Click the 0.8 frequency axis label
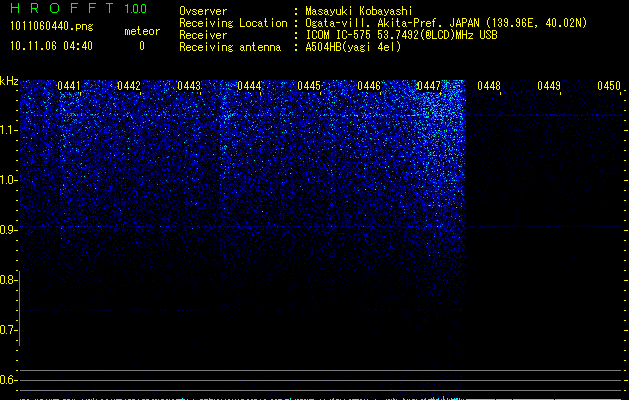Screen dimensions: 629x400 tap(8, 280)
